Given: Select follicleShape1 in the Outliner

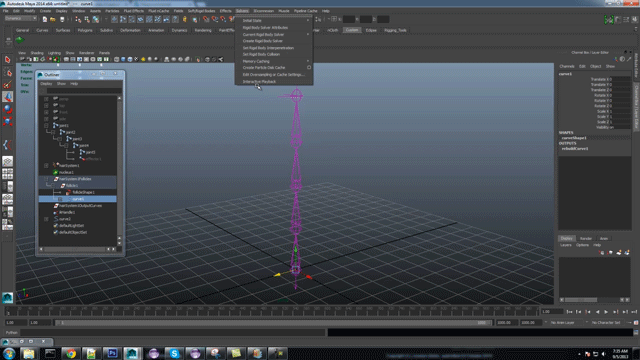Looking at the screenshot, I should click(x=83, y=192).
